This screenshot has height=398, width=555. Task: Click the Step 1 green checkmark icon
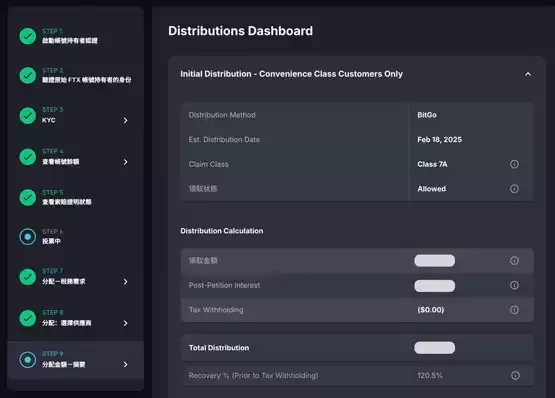click(28, 36)
